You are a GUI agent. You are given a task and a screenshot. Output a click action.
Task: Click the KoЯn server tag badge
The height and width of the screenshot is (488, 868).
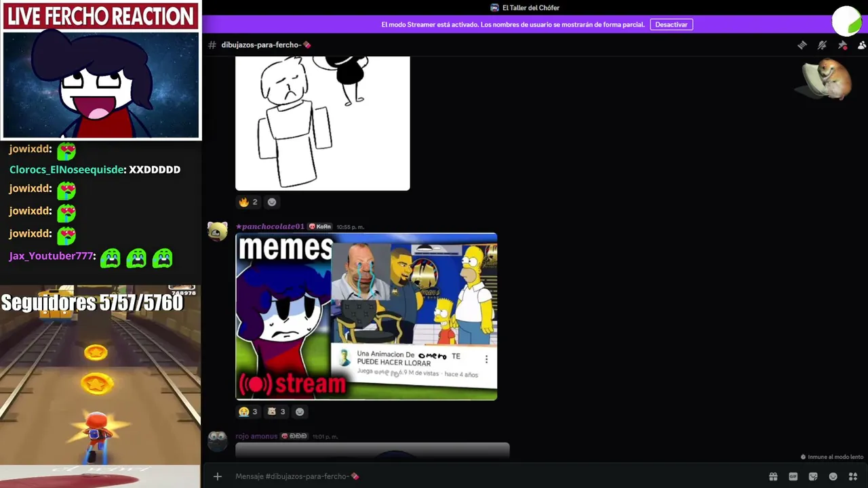320,226
